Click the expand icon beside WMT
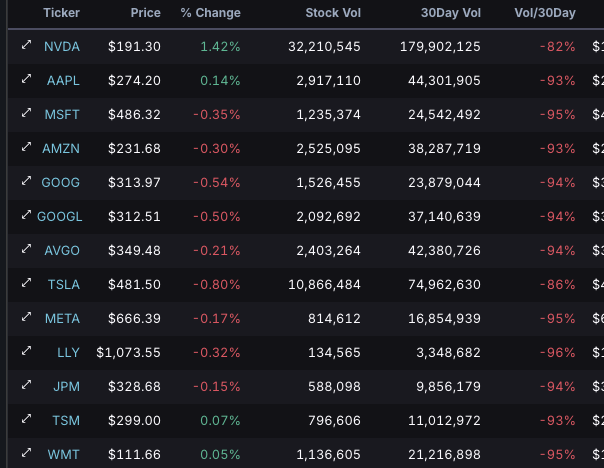This screenshot has height=468, width=604. coord(26,454)
